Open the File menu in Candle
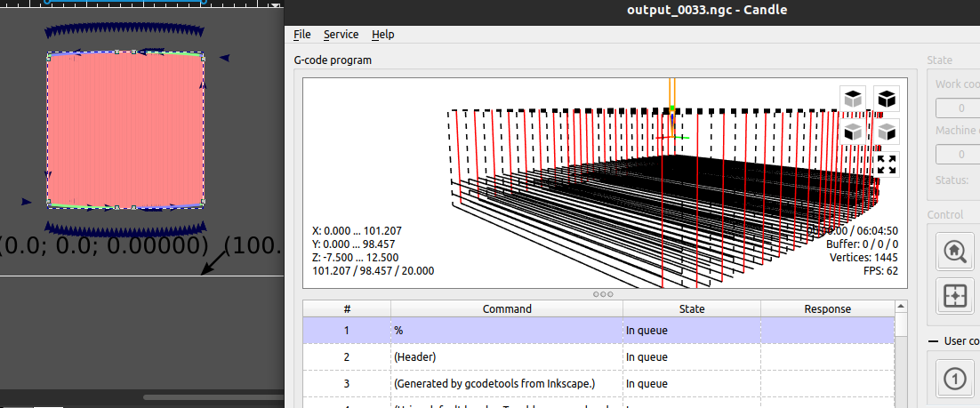 pyautogui.click(x=301, y=35)
